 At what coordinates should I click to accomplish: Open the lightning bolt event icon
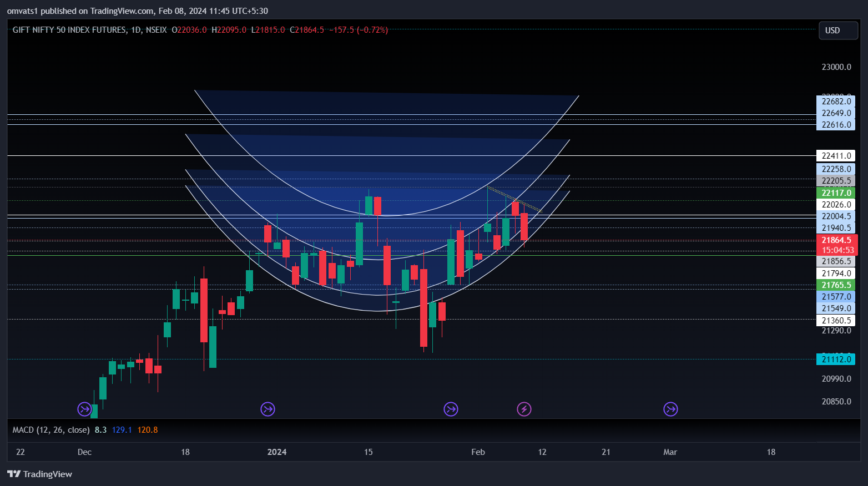pos(524,409)
